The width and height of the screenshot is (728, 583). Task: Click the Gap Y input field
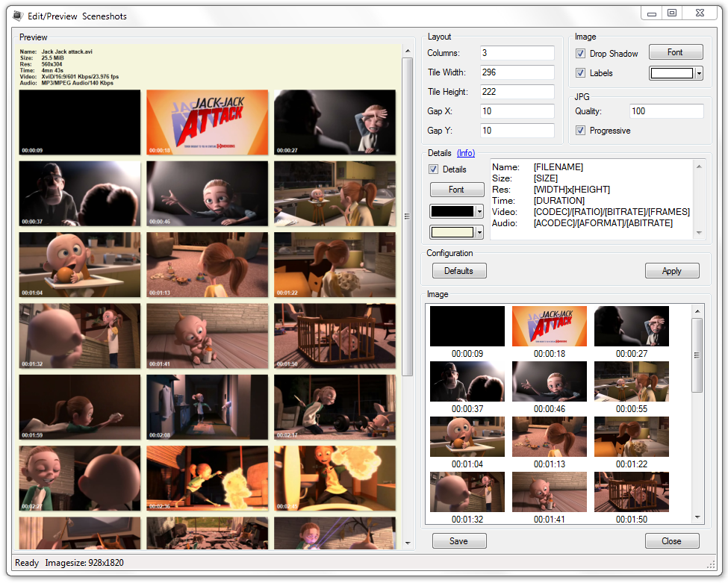coord(517,131)
